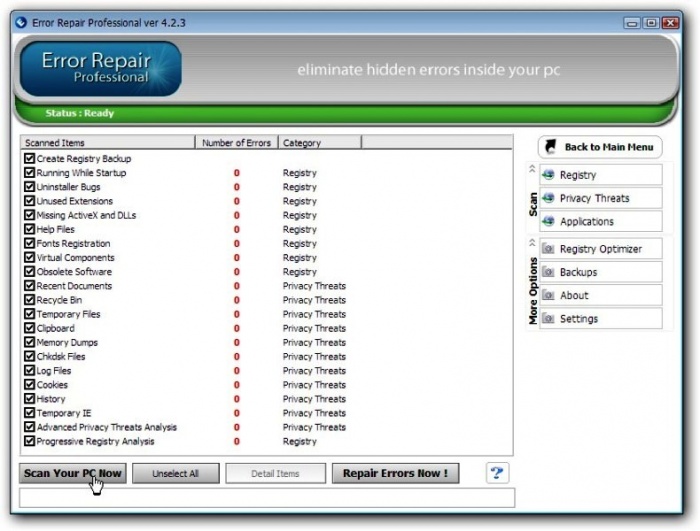
Task: Click the globe icon beside Privacy Threats
Action: 548,198
